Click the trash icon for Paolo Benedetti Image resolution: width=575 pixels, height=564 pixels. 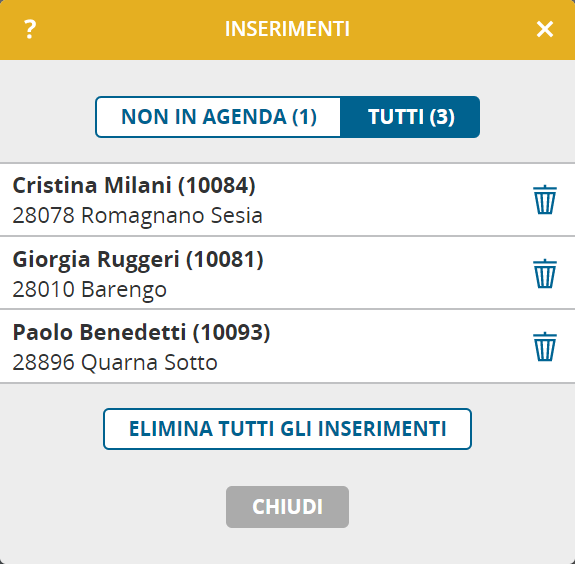click(545, 347)
